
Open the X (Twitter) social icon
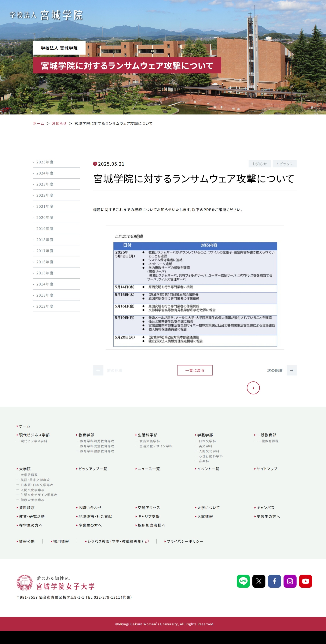258,581
